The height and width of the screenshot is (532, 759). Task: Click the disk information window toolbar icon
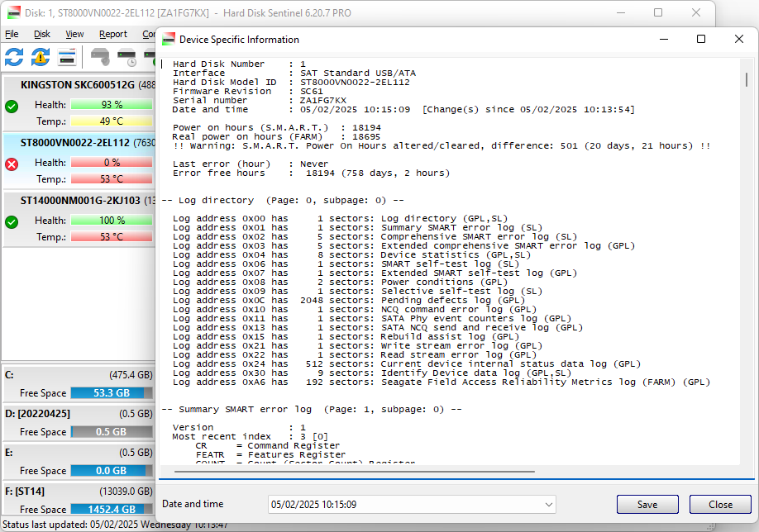[67, 57]
